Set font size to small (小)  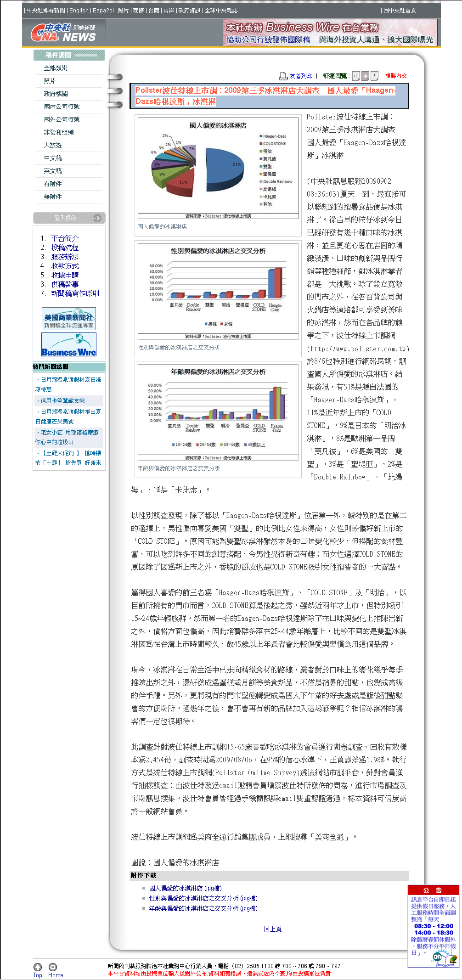(356, 76)
